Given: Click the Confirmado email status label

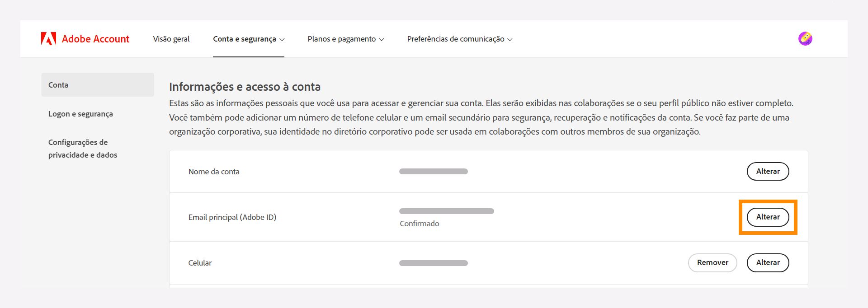Looking at the screenshot, I should (419, 223).
